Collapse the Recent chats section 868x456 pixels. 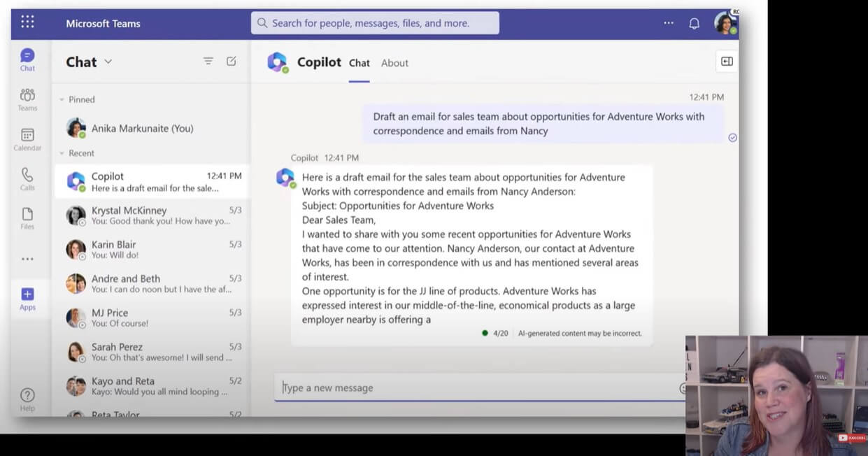tap(62, 153)
